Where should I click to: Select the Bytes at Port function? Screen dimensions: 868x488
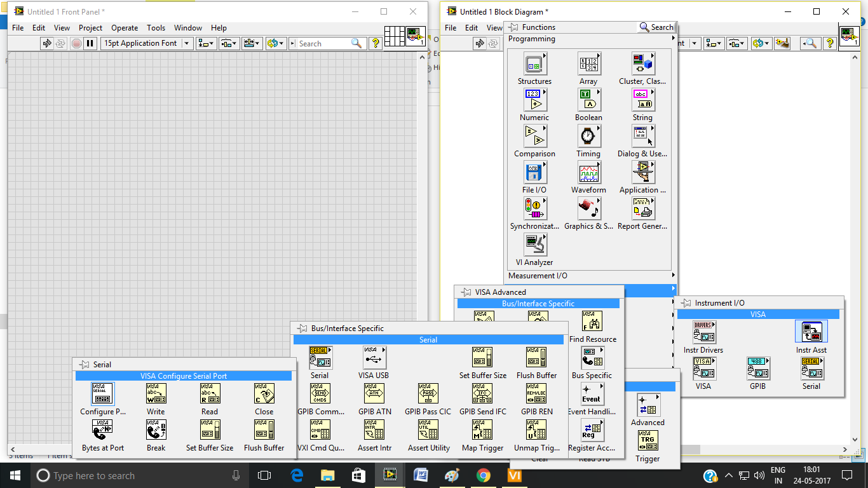pyautogui.click(x=102, y=430)
